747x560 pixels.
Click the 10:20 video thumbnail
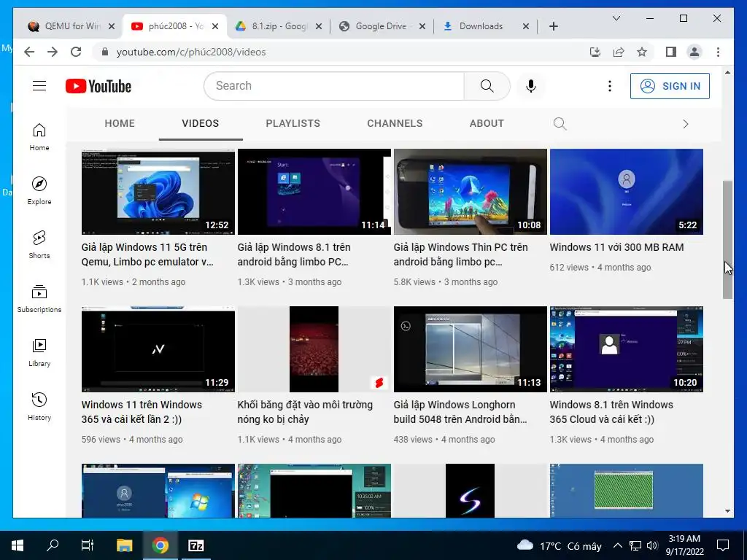pos(627,349)
